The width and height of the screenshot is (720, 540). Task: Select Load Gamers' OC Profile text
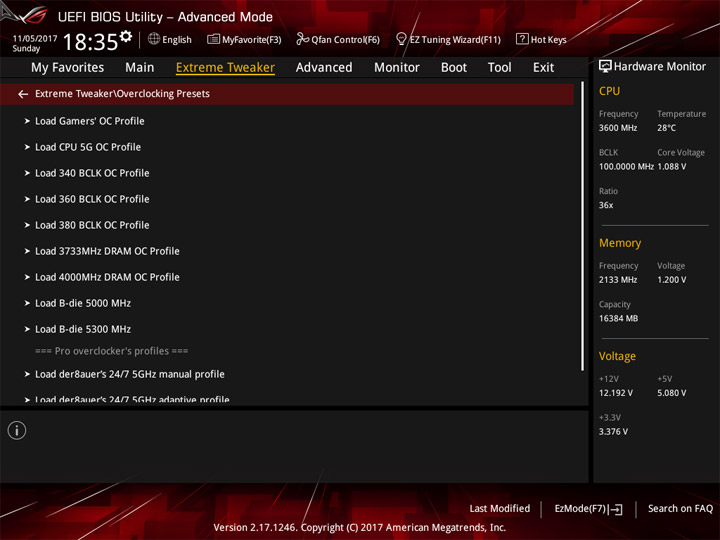pos(90,121)
